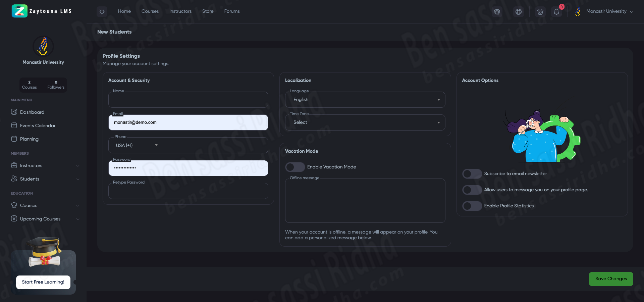Go to Courses in top navigation
The width and height of the screenshot is (644, 302).
150,11
